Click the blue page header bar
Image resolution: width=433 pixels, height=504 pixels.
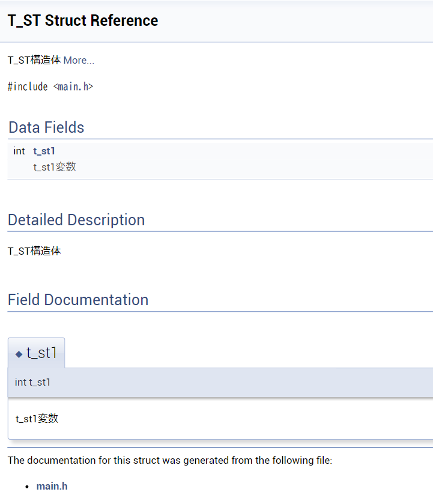[216, 21]
